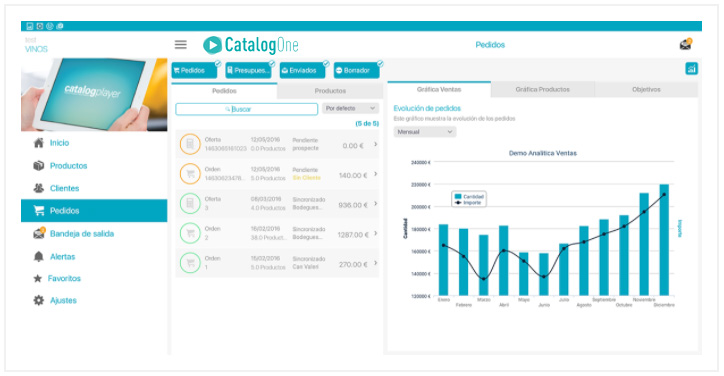Toggle the Borrador filter button
Screen dimensions: 724x376
point(357,70)
